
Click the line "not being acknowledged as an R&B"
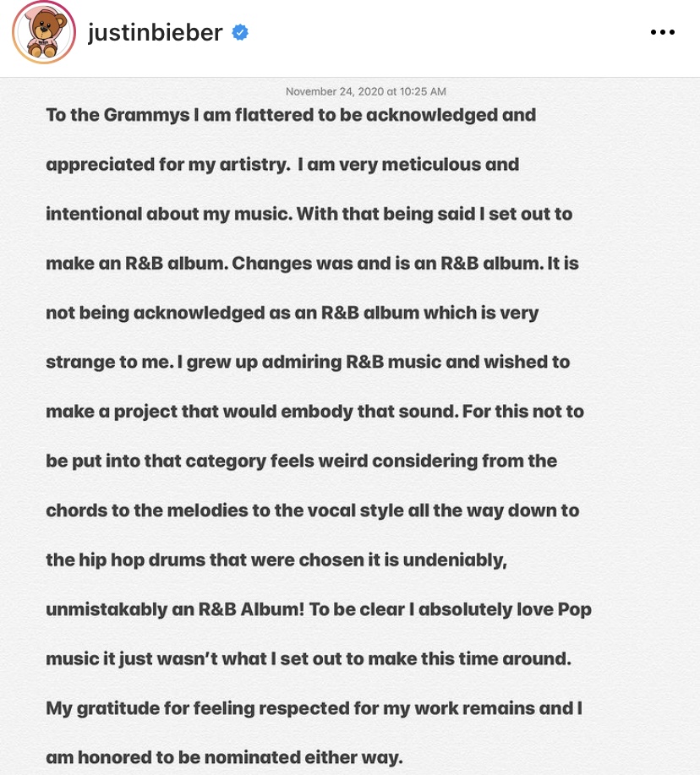point(293,314)
